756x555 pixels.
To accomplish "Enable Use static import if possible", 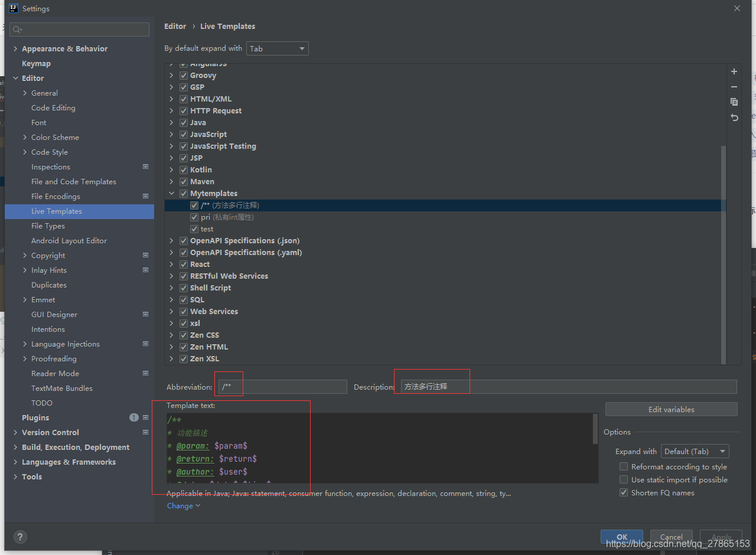I will coord(624,479).
